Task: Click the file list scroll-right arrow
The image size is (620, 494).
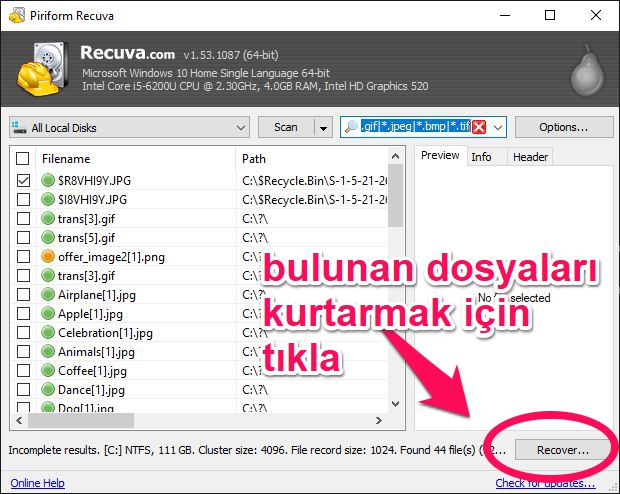Action: pyautogui.click(x=379, y=420)
